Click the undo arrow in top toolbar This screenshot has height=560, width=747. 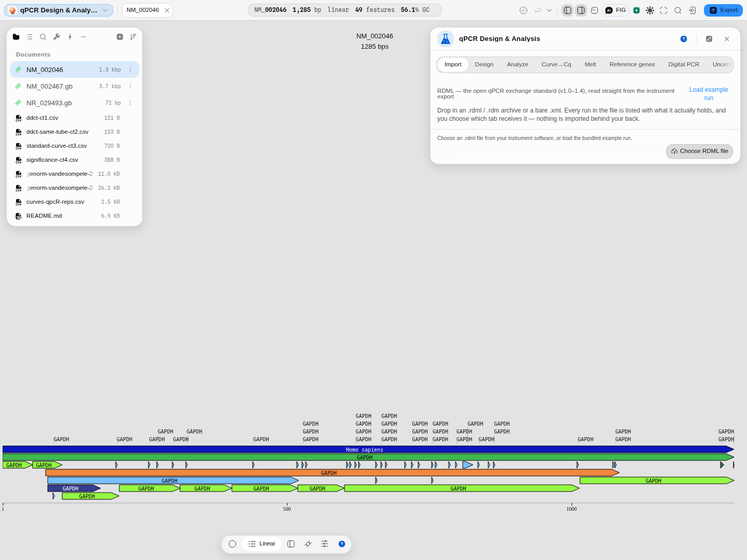538,10
